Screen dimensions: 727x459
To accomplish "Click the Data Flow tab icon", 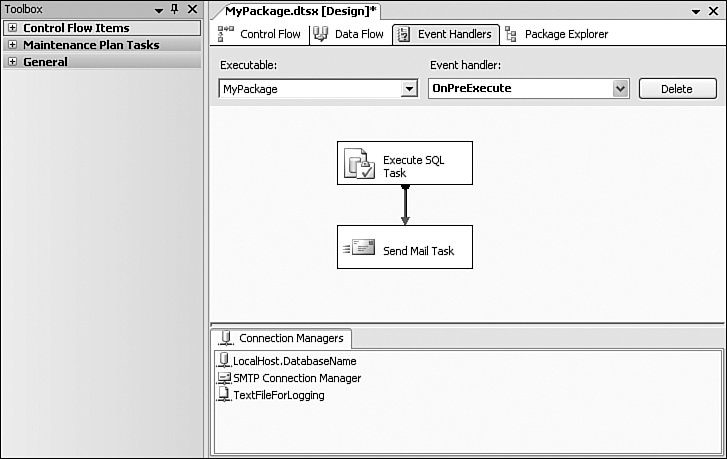I will coord(320,34).
